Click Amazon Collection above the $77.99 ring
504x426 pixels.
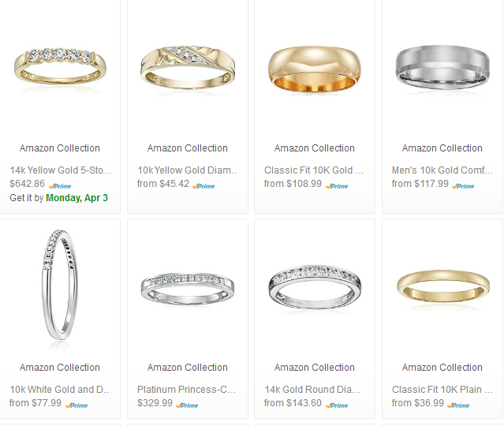coord(60,367)
